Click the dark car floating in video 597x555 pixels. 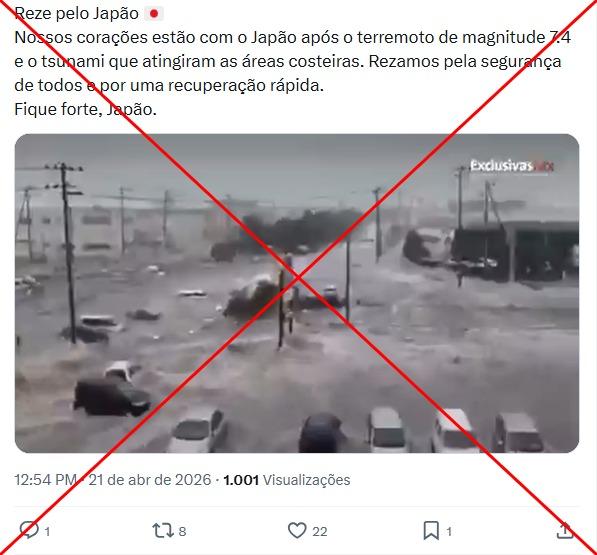pos(112,396)
